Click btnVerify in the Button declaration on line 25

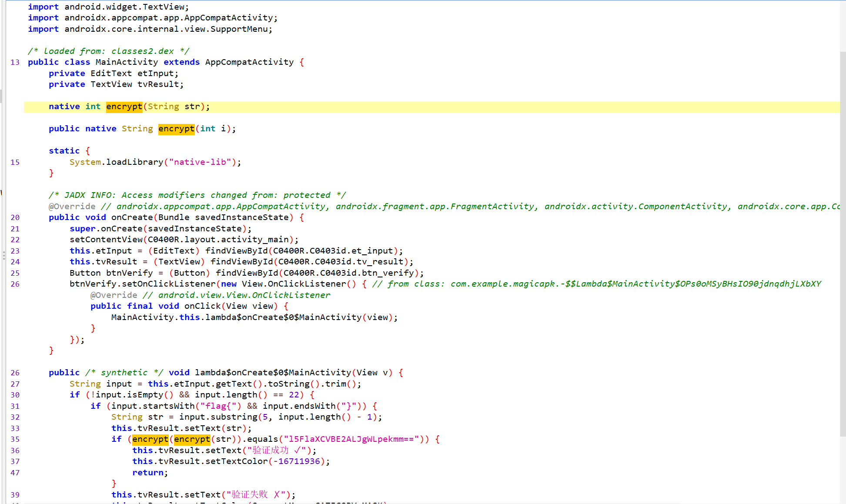coord(130,273)
